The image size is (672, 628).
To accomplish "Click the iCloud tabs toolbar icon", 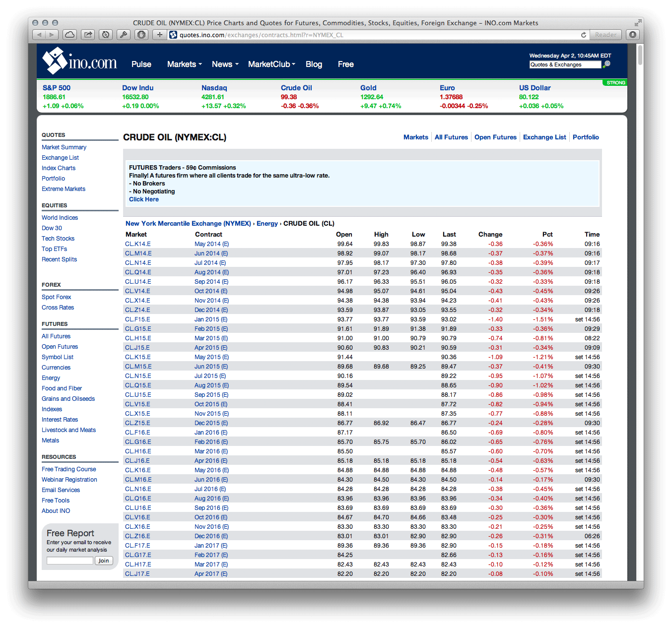I will pos(70,35).
